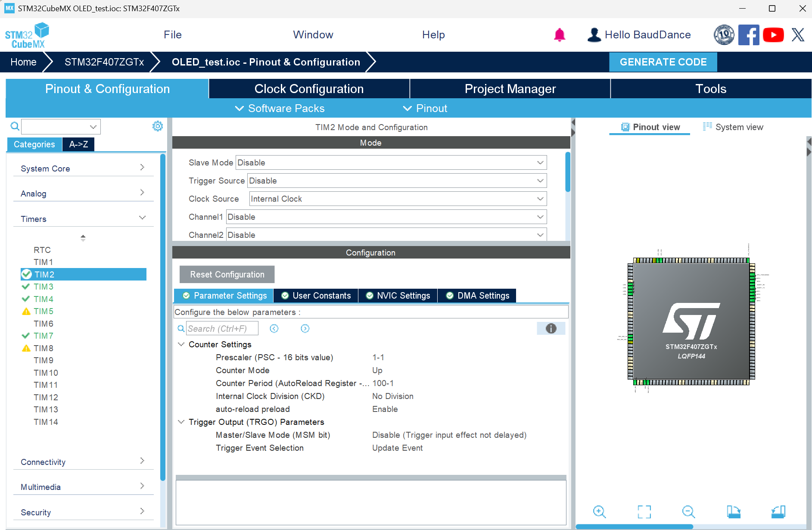Viewport: 812px width, 530px height.
Task: Fit the chip view to the window
Action: [x=644, y=512]
